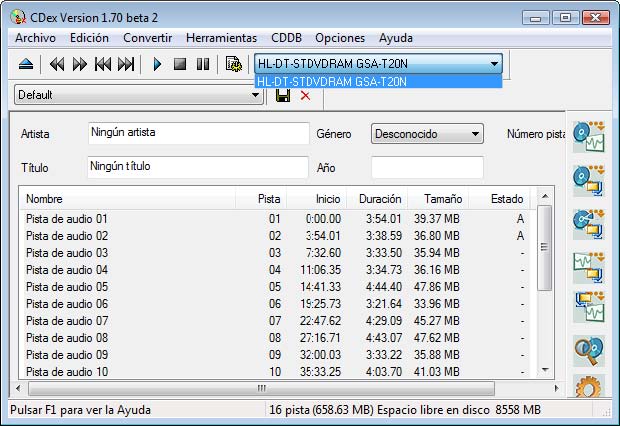
Task: Extract CD tracks to WAV files icon
Action: 589,136
